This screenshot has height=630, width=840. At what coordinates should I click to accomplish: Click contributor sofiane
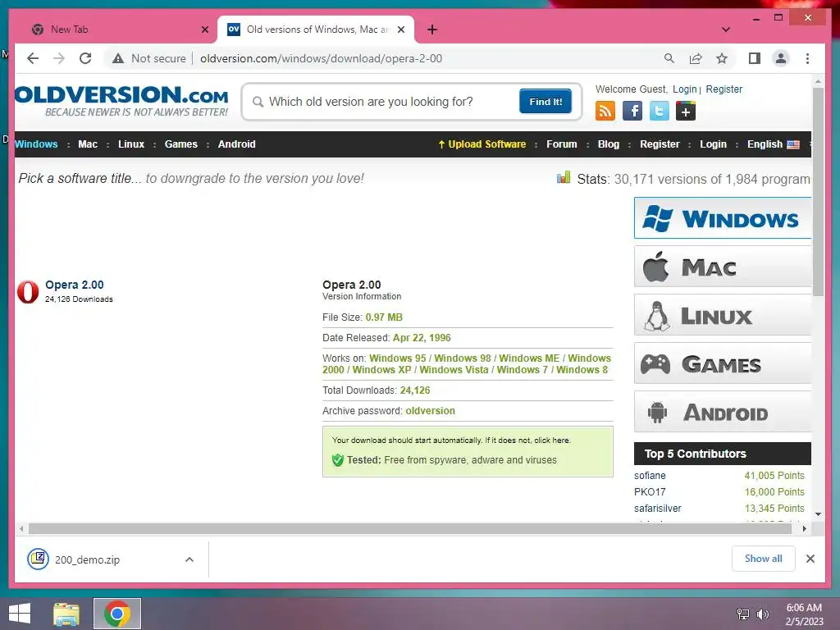(650, 476)
